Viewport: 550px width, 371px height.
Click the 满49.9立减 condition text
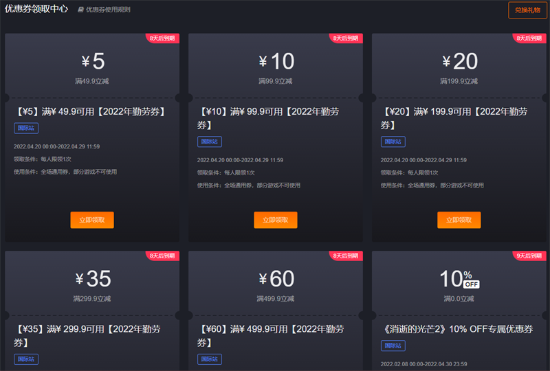tap(92, 81)
